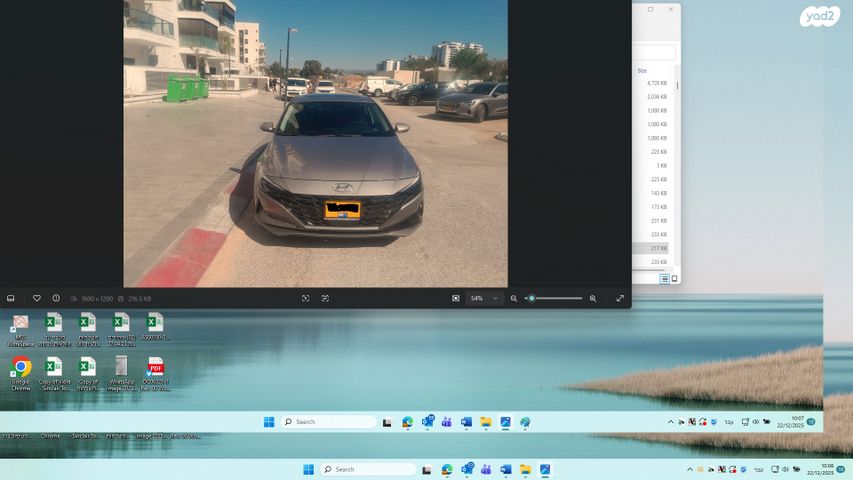The height and width of the screenshot is (480, 853).
Task: Select the 231 KB row in File Explorer
Action: coord(652,221)
